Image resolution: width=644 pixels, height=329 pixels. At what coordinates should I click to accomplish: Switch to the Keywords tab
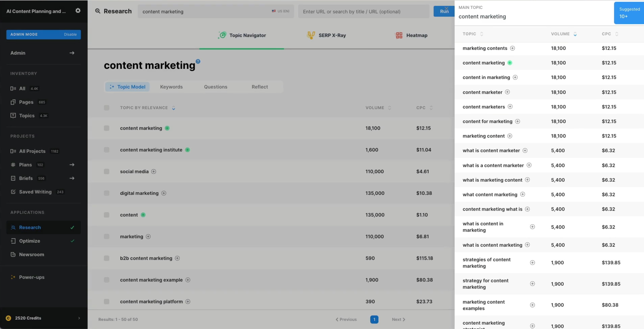[x=171, y=87]
